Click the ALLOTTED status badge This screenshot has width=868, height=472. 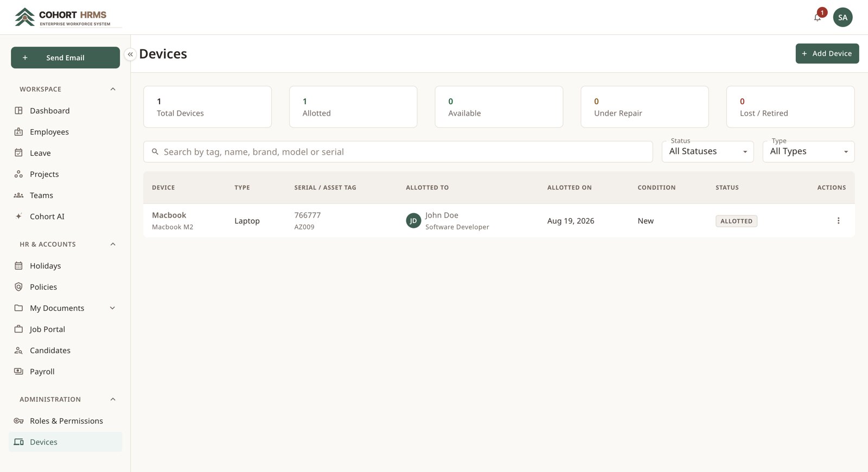(736, 221)
